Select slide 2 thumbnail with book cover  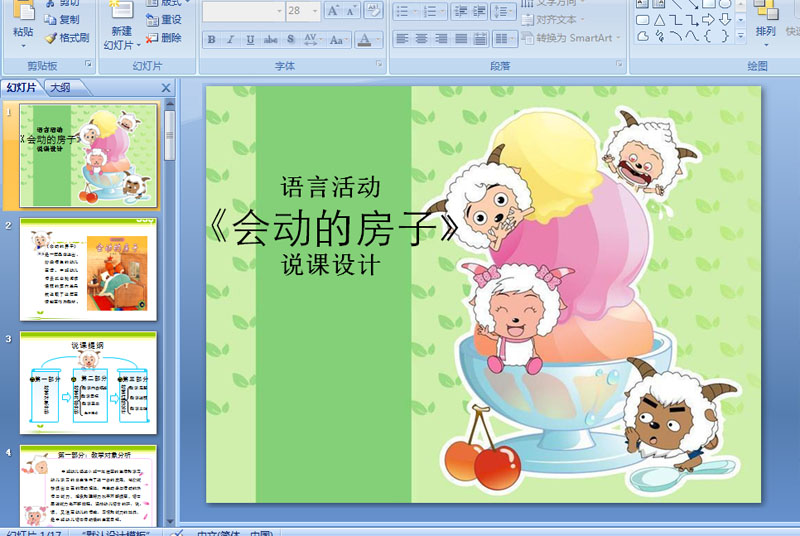click(88, 269)
